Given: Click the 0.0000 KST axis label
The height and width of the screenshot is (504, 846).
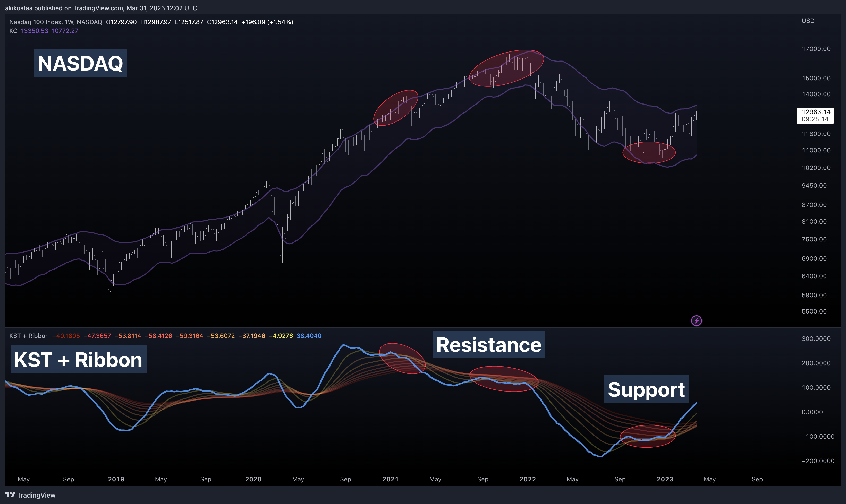Looking at the screenshot, I should point(812,412).
